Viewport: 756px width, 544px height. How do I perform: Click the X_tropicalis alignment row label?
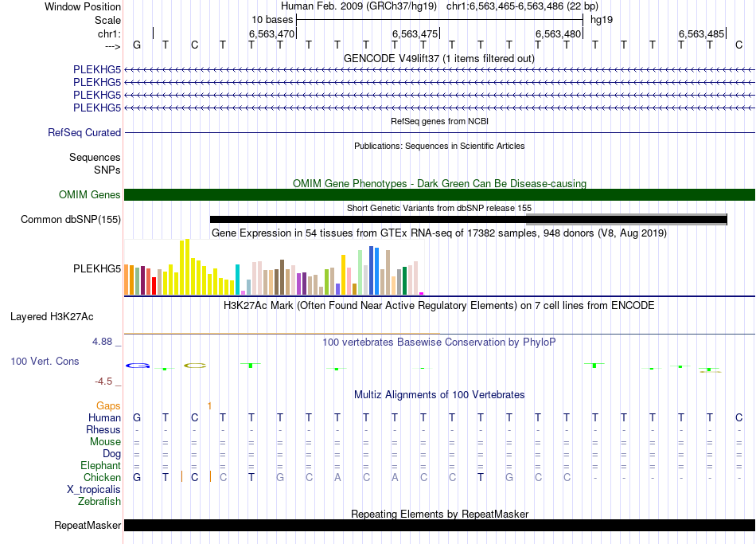[94, 490]
